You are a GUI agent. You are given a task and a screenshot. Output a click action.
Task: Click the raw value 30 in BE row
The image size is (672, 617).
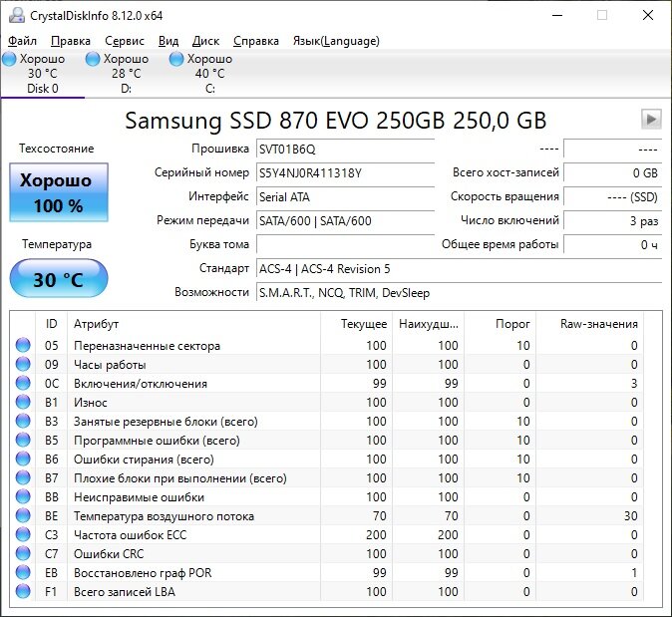pyautogui.click(x=630, y=516)
